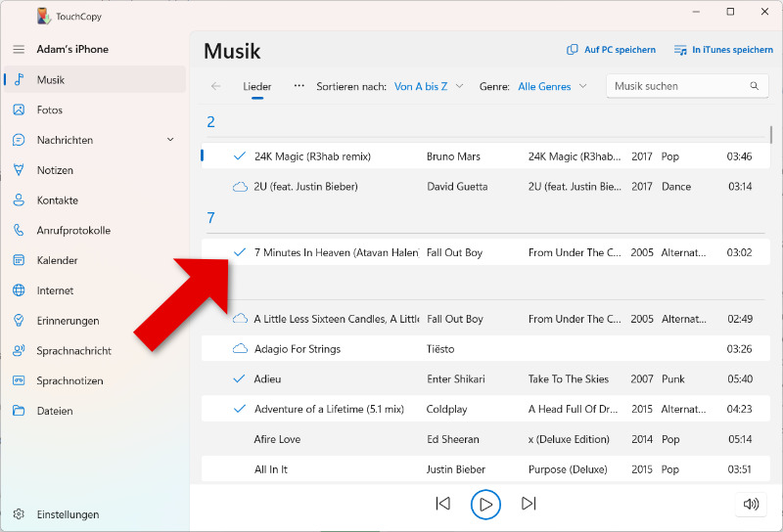Select the Afire Love song row
Image resolution: width=783 pixels, height=532 pixels.
(x=485, y=439)
